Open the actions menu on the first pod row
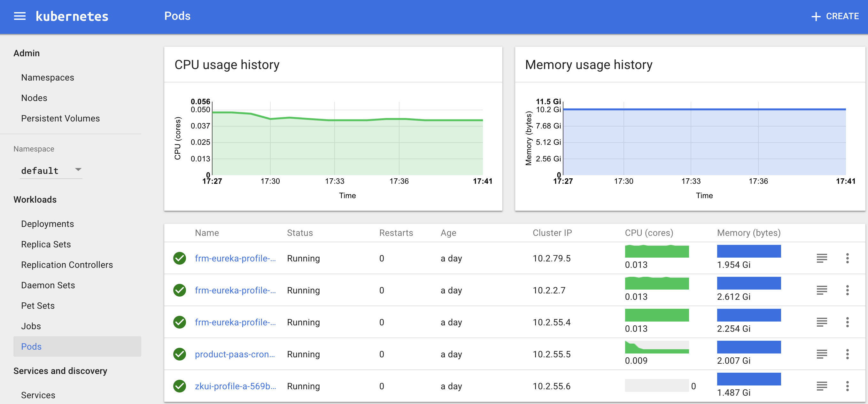The width and height of the screenshot is (868, 404). (848, 258)
